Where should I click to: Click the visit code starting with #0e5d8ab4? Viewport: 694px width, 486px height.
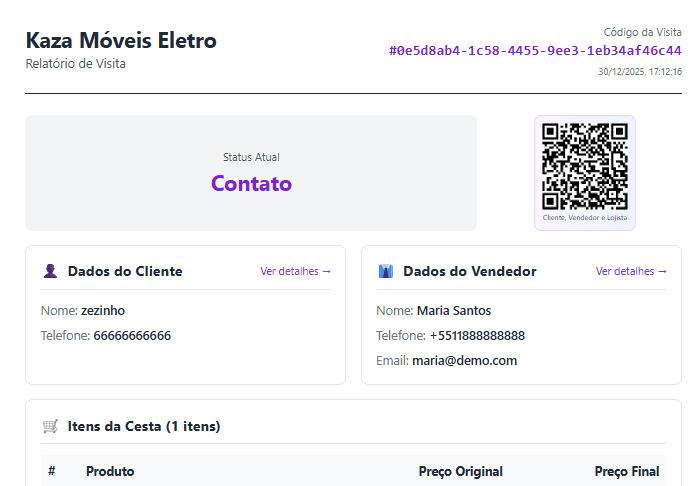tap(535, 50)
